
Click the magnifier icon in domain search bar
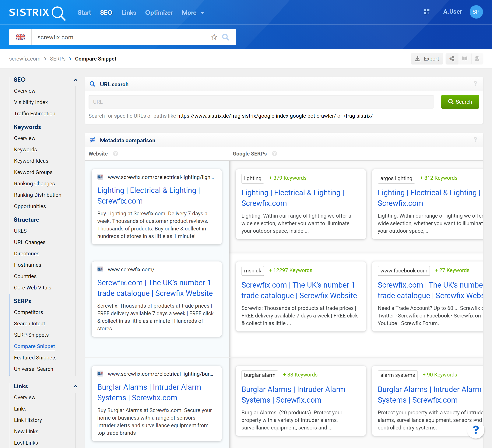pyautogui.click(x=226, y=37)
